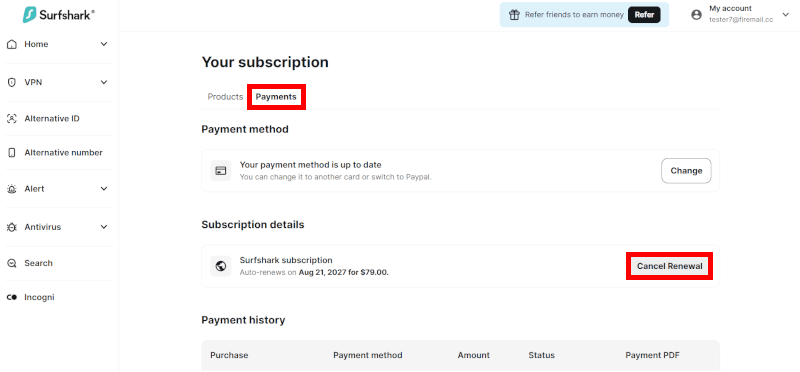Click the Antivirus bug icon

point(12,227)
